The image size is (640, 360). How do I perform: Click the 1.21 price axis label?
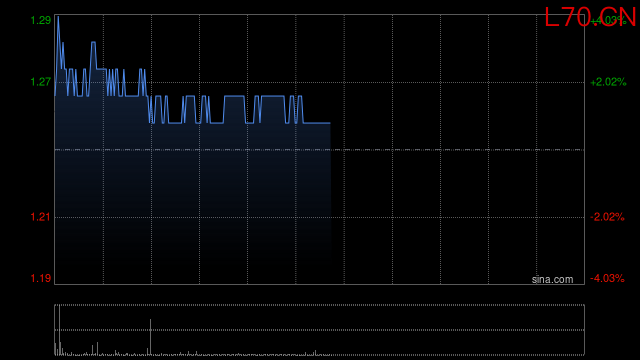pos(41,217)
